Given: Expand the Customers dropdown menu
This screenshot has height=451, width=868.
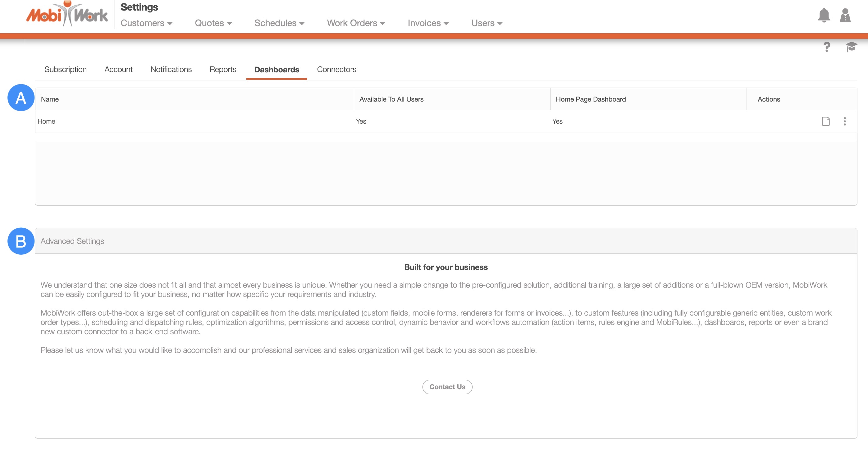Looking at the screenshot, I should [x=146, y=23].
